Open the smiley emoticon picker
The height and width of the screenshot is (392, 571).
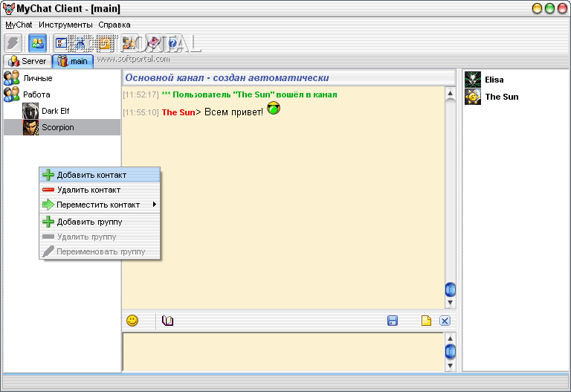coord(132,321)
